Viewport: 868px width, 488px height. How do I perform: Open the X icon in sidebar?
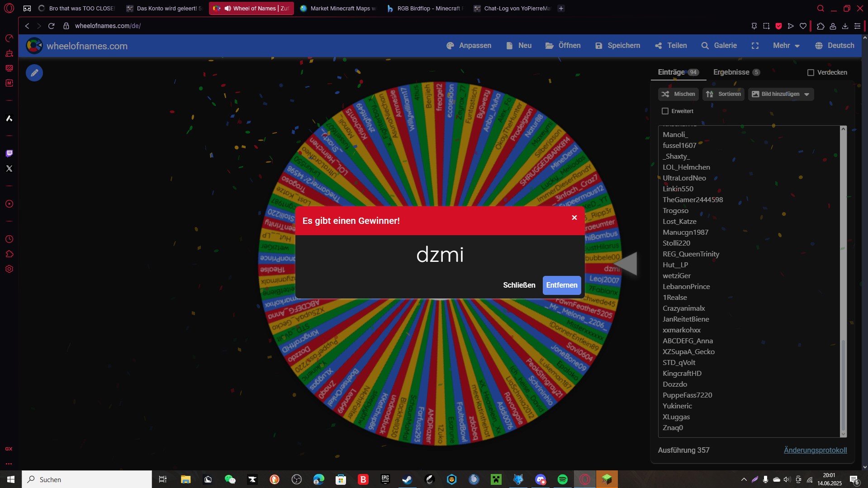tap(9, 168)
